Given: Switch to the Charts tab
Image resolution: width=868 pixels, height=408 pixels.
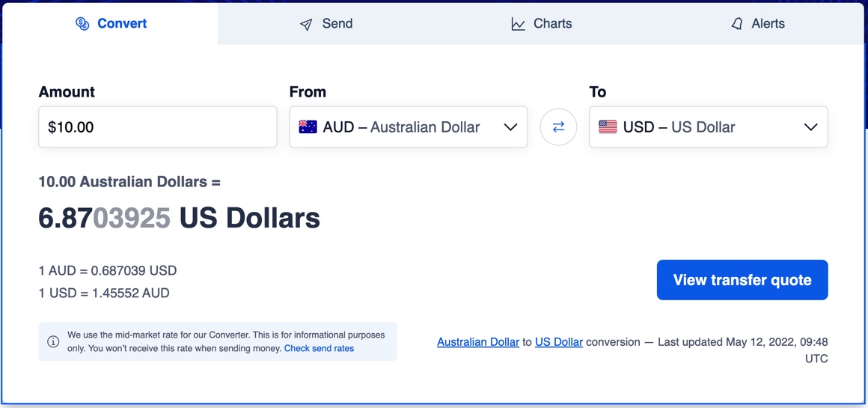Looking at the screenshot, I should coord(542,24).
